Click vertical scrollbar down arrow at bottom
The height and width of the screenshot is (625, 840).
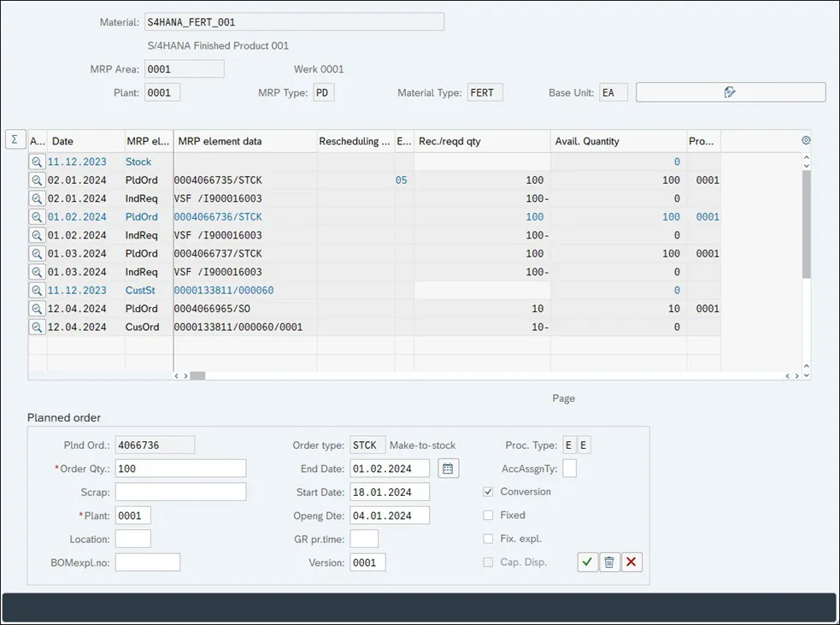tap(807, 375)
